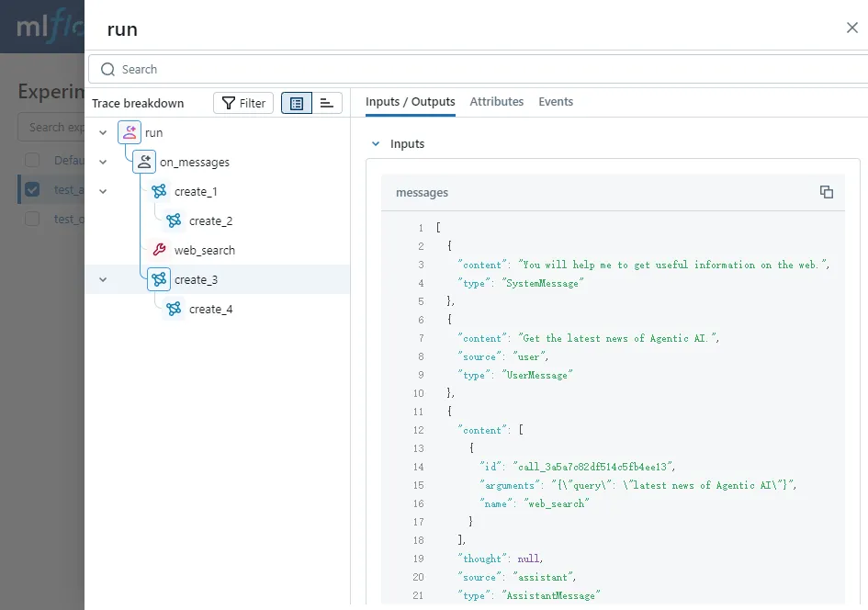This screenshot has height=610, width=868.
Task: Click the "UserMessage" type value
Action: click(x=536, y=376)
